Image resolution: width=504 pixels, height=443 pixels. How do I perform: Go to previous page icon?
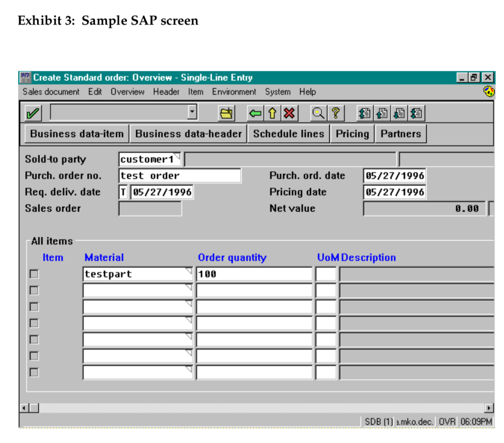(x=382, y=113)
